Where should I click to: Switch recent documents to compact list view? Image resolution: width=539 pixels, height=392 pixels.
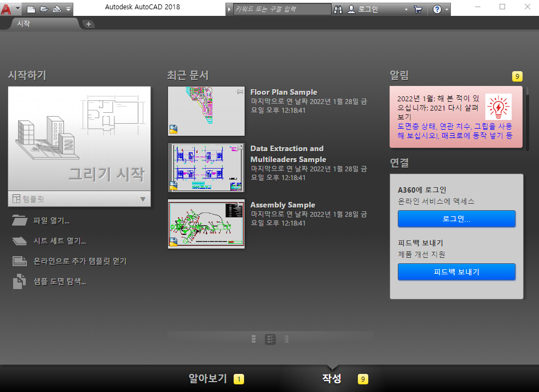(x=286, y=339)
